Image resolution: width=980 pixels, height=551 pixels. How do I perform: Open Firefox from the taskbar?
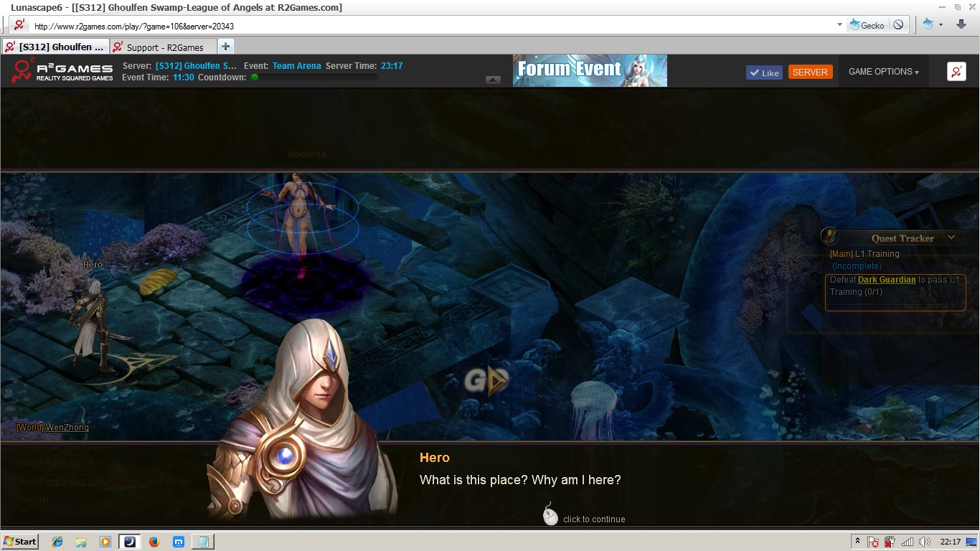[x=154, y=542]
